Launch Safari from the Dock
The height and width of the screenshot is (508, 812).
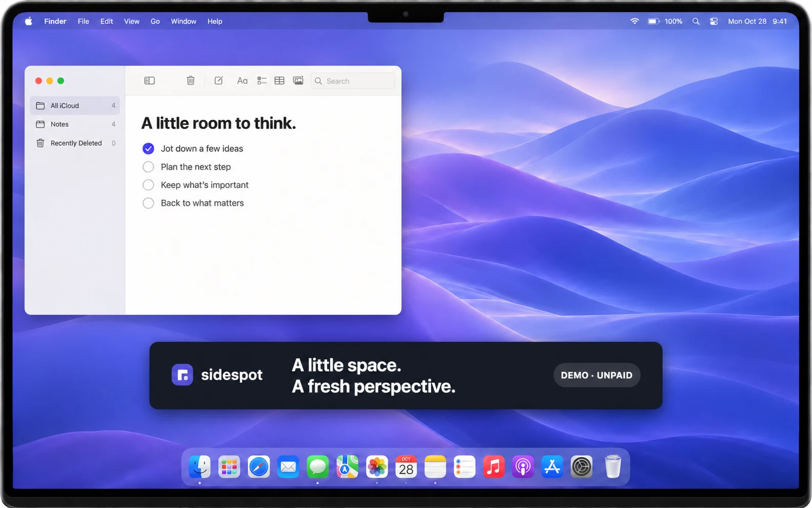click(x=259, y=467)
